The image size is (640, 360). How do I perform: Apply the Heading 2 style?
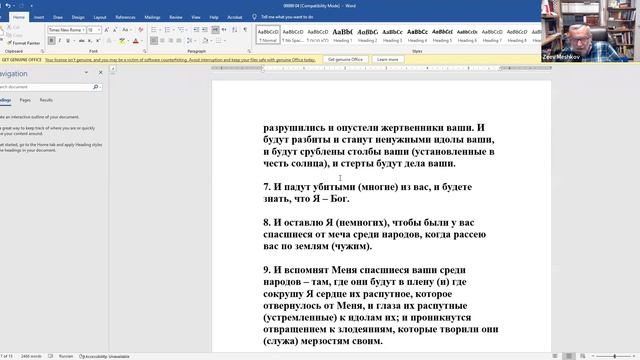(367, 35)
